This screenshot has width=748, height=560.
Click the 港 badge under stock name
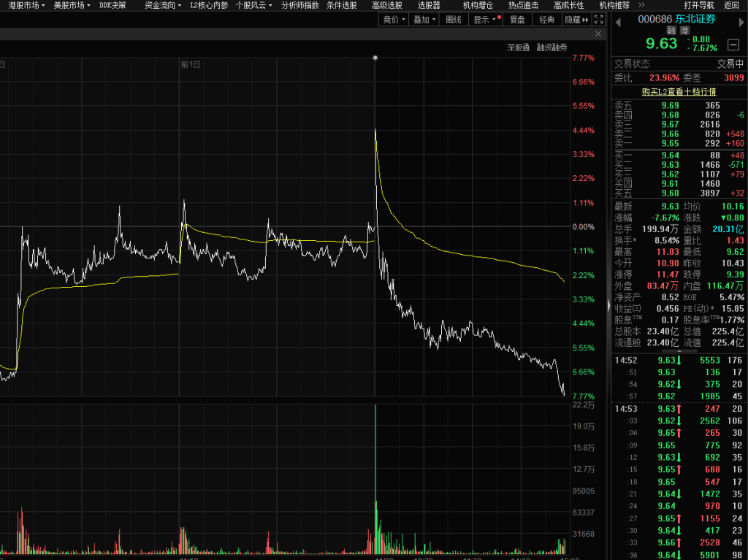pyautogui.click(x=684, y=30)
